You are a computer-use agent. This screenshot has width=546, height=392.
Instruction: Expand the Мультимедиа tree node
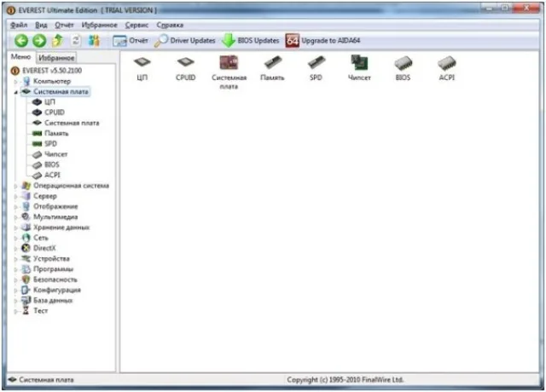click(15, 217)
